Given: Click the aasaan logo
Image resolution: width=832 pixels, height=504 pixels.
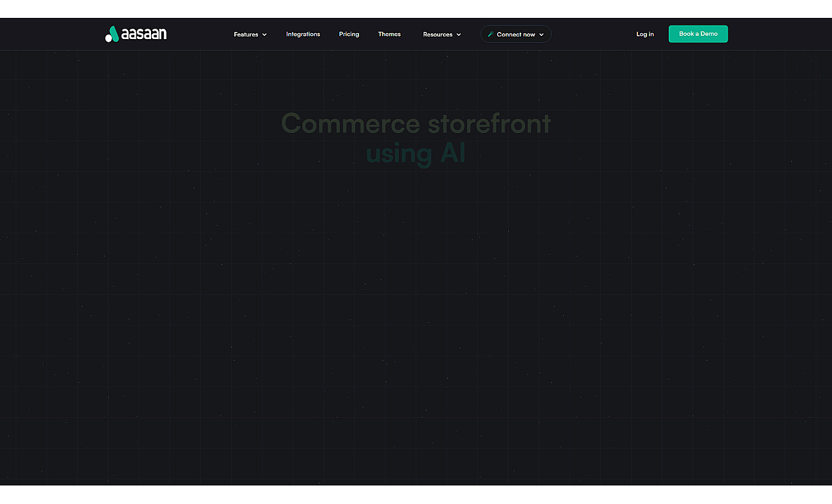Looking at the screenshot, I should point(136,34).
